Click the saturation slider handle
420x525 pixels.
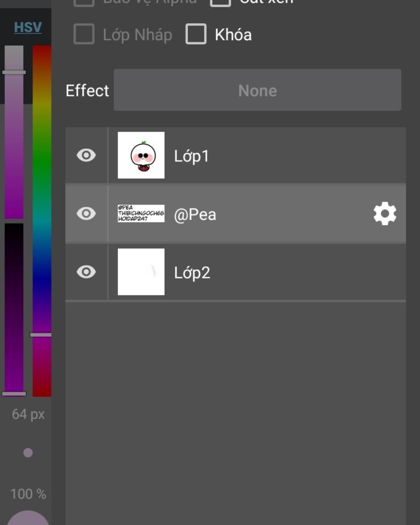click(14, 72)
